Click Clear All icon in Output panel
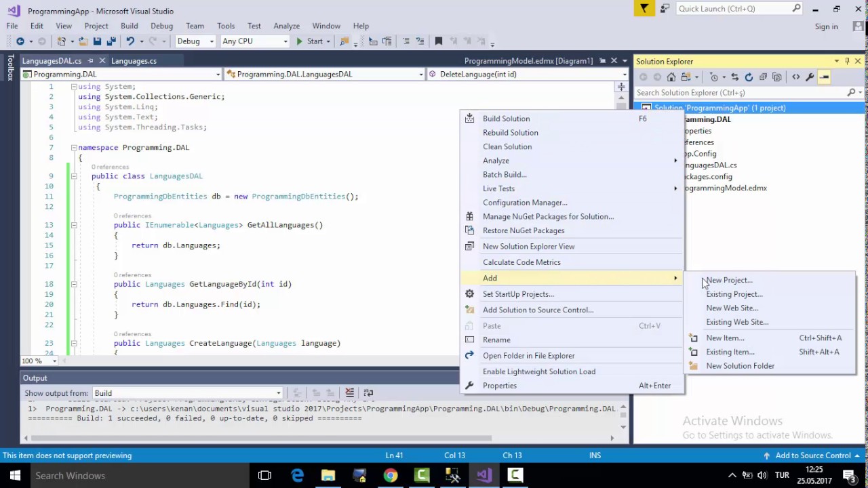Viewport: 868px width, 488px height. [349, 392]
